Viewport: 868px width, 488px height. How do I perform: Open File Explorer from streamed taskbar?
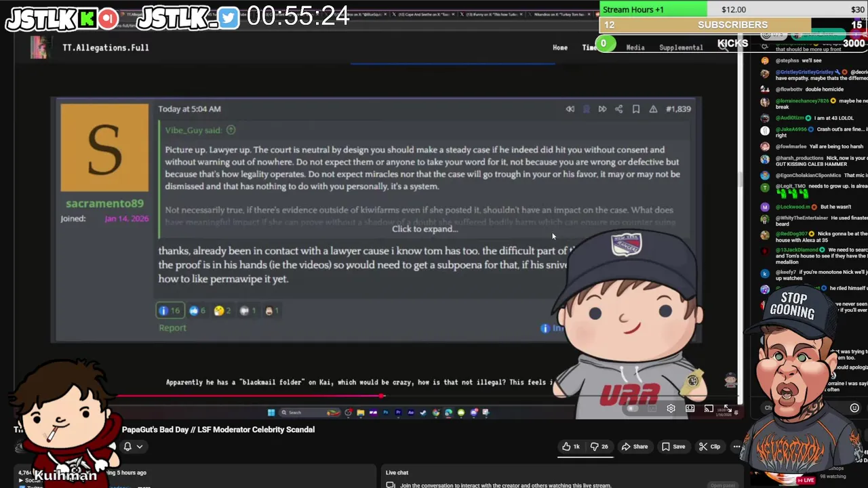point(361,412)
